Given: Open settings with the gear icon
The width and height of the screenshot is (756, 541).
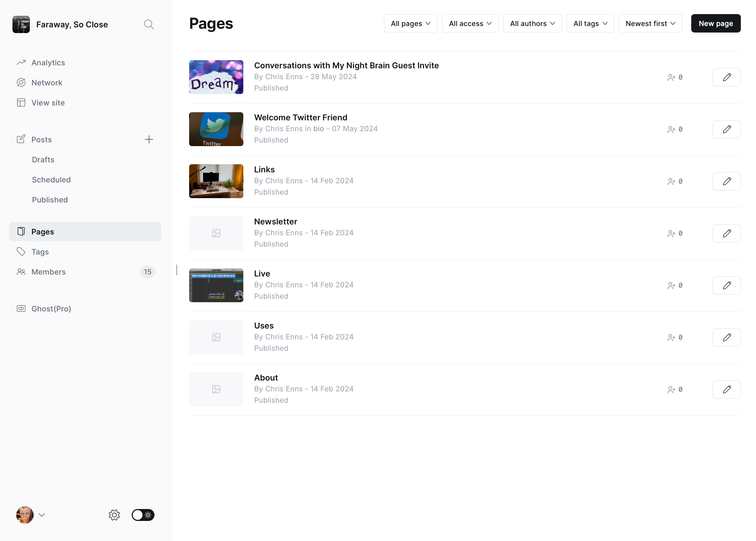Looking at the screenshot, I should (x=114, y=515).
